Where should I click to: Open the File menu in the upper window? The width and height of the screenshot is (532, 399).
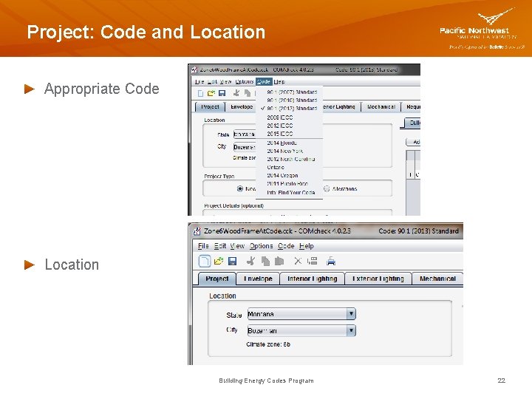tap(199, 82)
